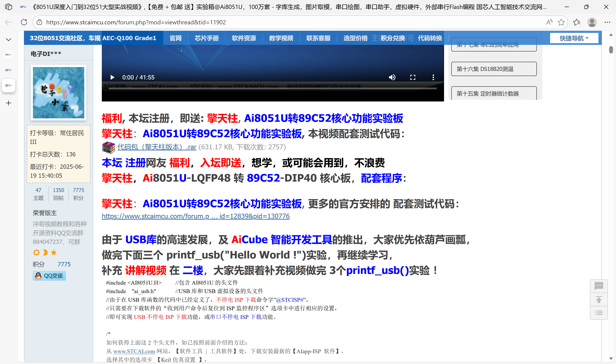Image resolution: width=616 pixels, height=364 pixels.
Task: Expand the 快捷导航 dropdown
Action: tap(574, 38)
